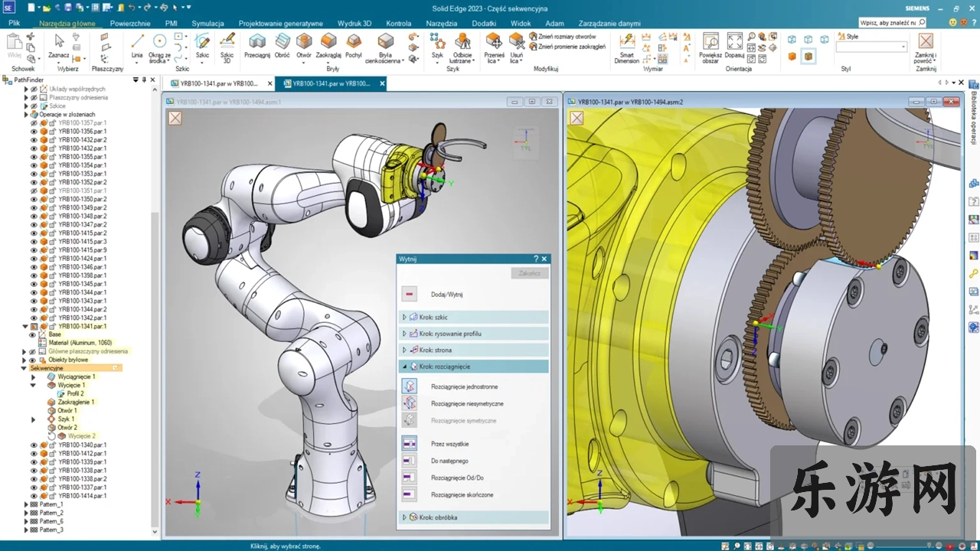980x551 pixels.
Task: Choose Przez wszystkie extent icon
Action: point(410,443)
